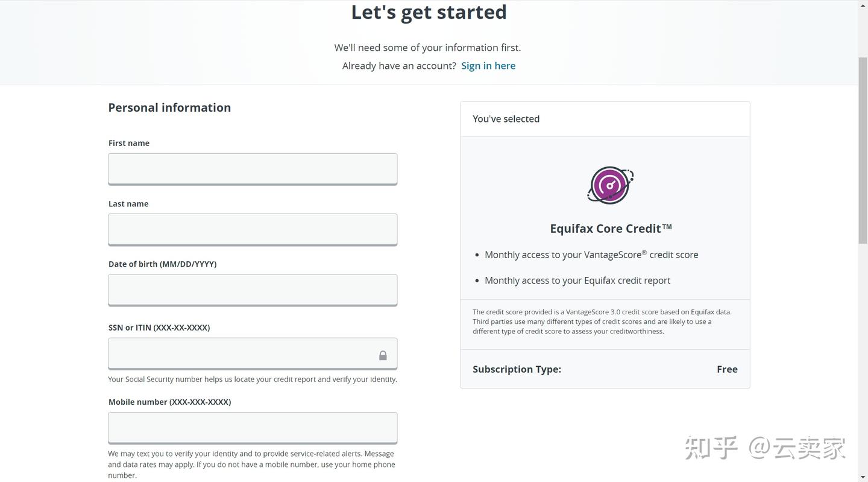
Task: Click the First name input field
Action: point(252,169)
